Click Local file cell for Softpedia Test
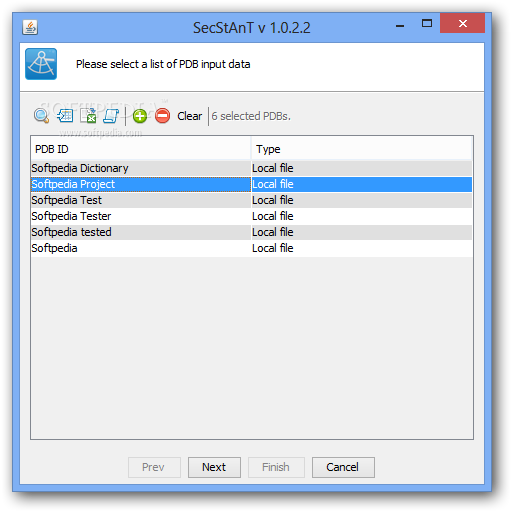 pos(362,200)
